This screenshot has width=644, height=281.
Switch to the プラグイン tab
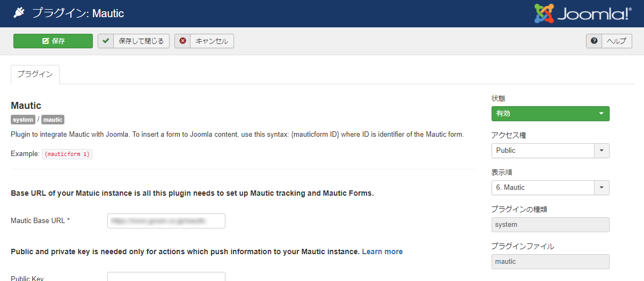[35, 75]
